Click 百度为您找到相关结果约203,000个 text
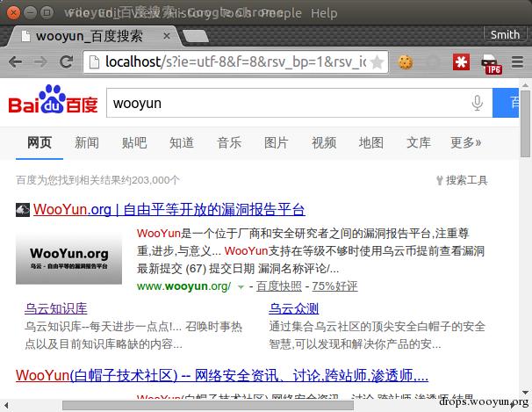 97,180
